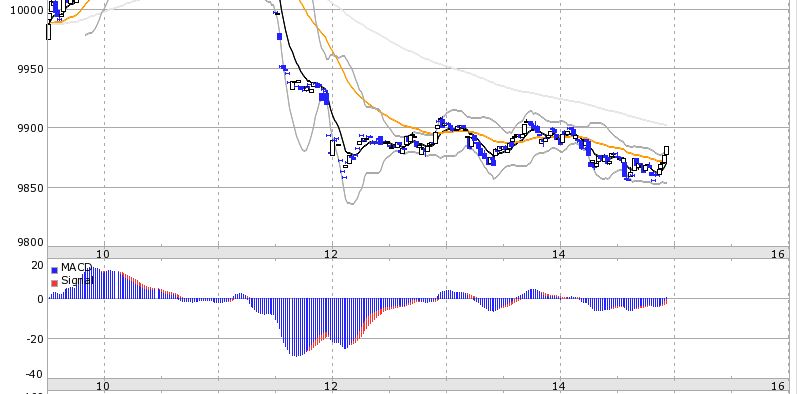Image resolution: width=809 pixels, height=394 pixels.
Task: Click the 9950 price axis label
Action: 29,69
